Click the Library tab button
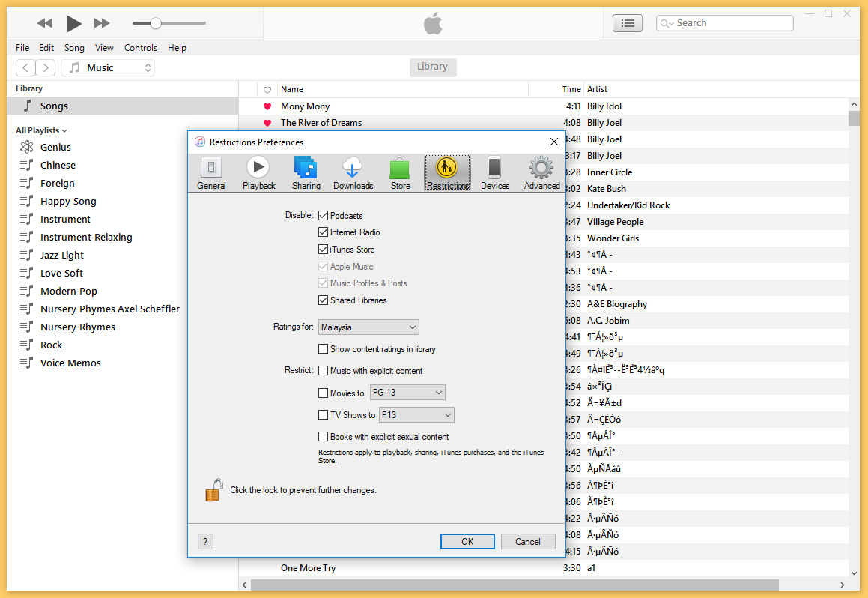Image resolution: width=868 pixels, height=598 pixels. tap(433, 67)
